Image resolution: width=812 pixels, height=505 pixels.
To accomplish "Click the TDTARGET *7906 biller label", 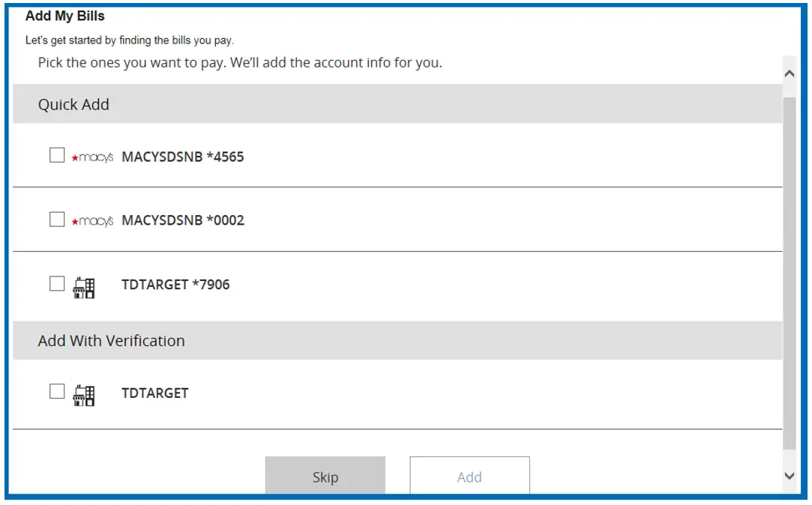I will [175, 285].
